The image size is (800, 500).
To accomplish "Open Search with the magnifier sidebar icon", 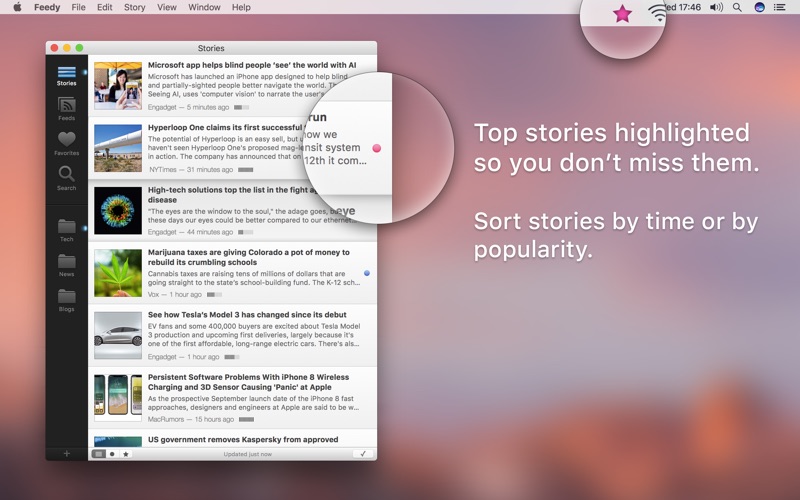I will click(x=66, y=179).
